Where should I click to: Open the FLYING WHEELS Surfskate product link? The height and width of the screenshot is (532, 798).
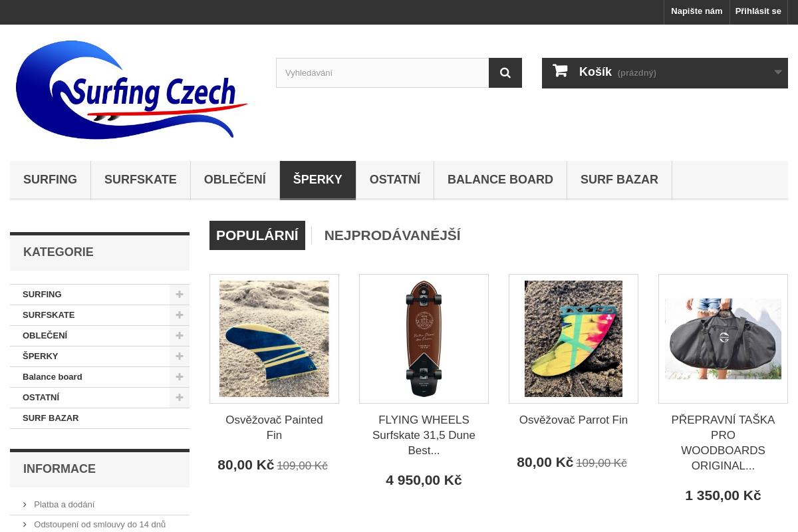tap(424, 435)
